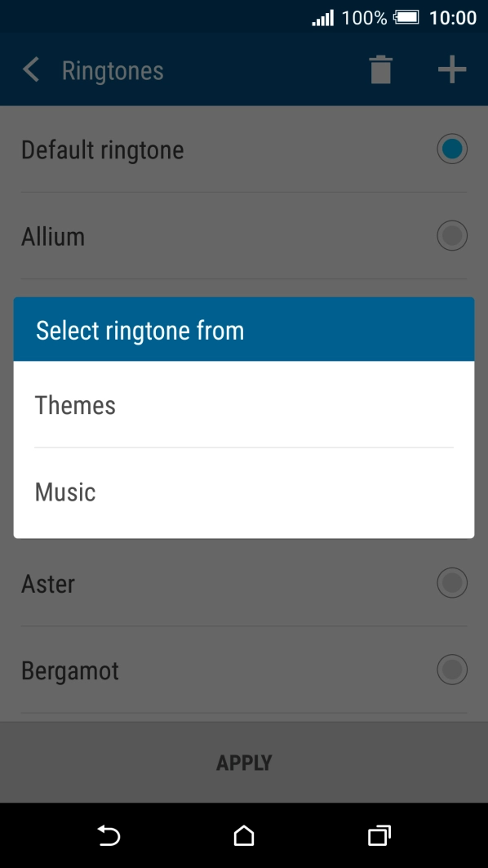Tap the Aster ringtone label
The height and width of the screenshot is (868, 488).
(48, 584)
